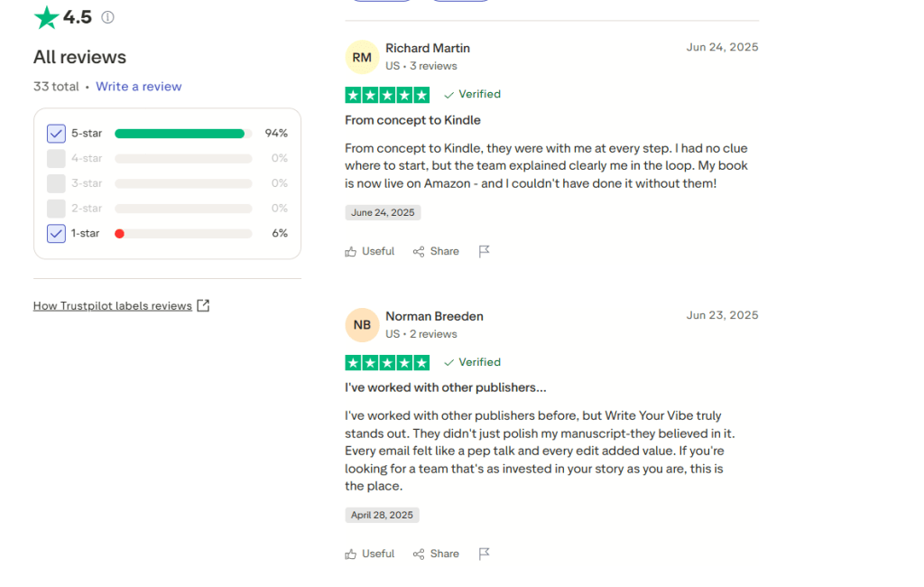Image resolution: width=924 pixels, height=587 pixels.
Task: Uncheck the 1-star filter checkbox
Action: pyautogui.click(x=56, y=234)
